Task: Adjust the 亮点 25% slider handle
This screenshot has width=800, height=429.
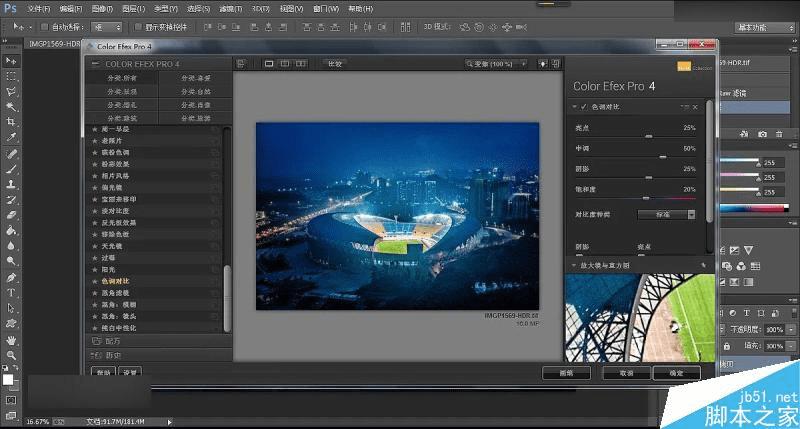Action: click(x=648, y=136)
